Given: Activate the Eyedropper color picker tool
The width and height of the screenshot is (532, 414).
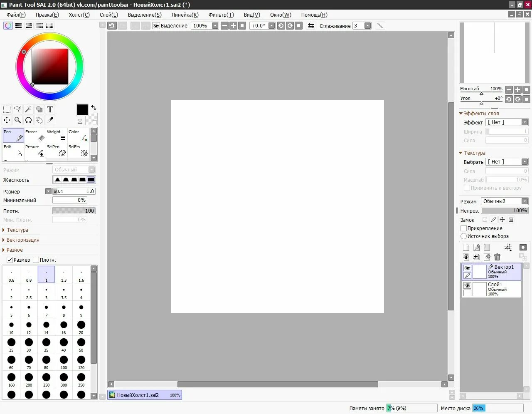Looking at the screenshot, I should coord(50,120).
